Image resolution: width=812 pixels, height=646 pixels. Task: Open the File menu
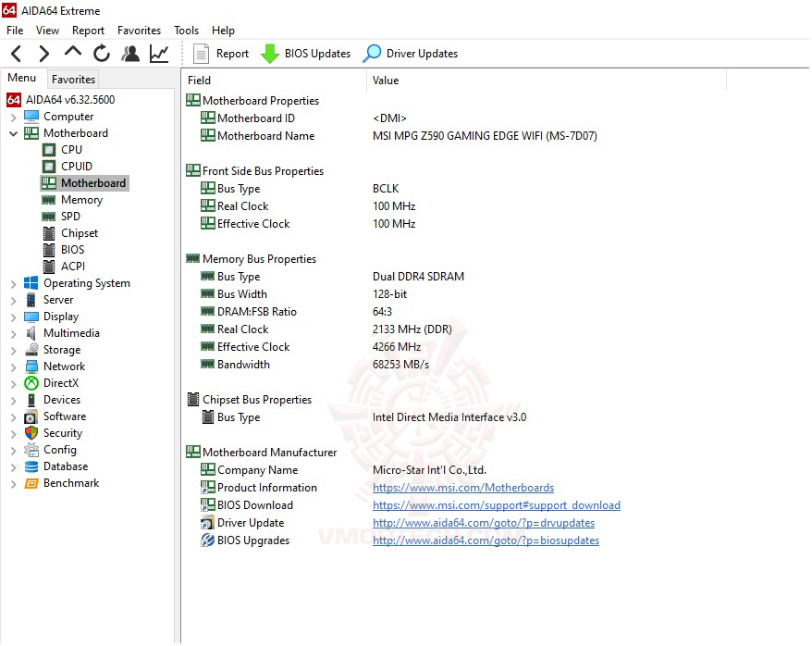pos(15,31)
